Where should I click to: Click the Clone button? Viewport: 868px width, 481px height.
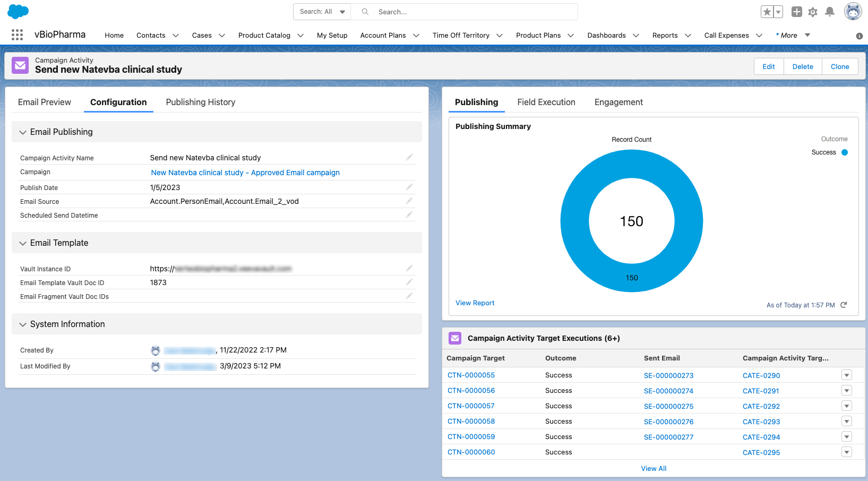[x=839, y=66]
